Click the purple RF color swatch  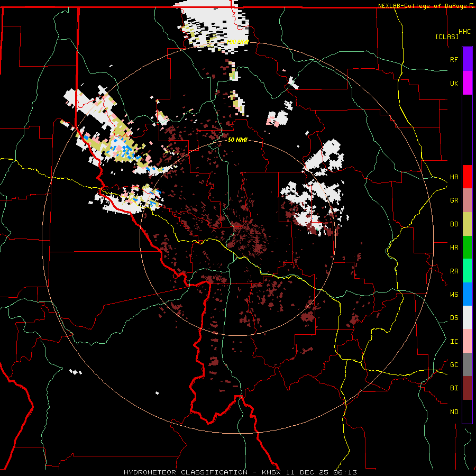467,59
